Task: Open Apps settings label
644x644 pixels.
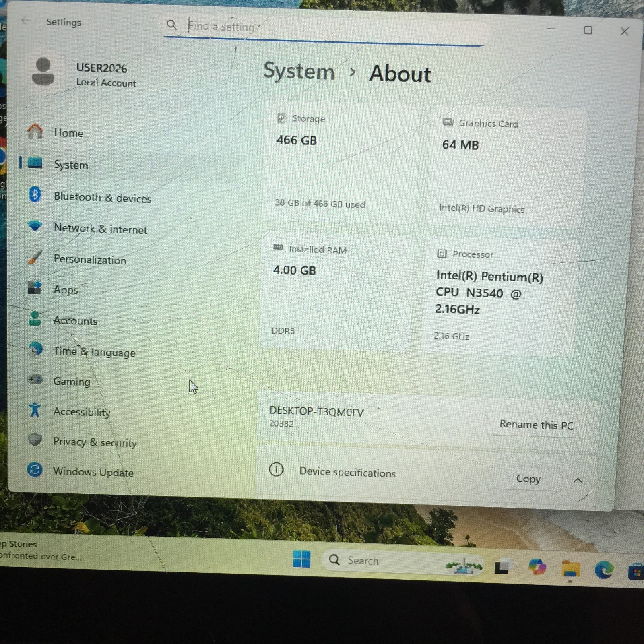Action: [x=66, y=290]
